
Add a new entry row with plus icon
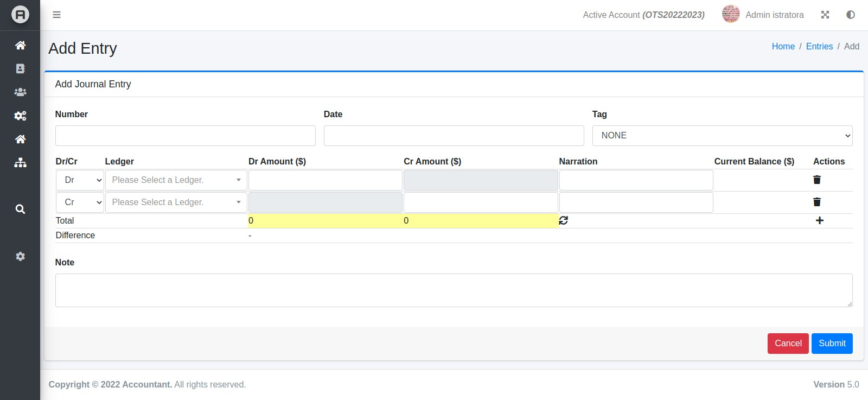coord(820,220)
